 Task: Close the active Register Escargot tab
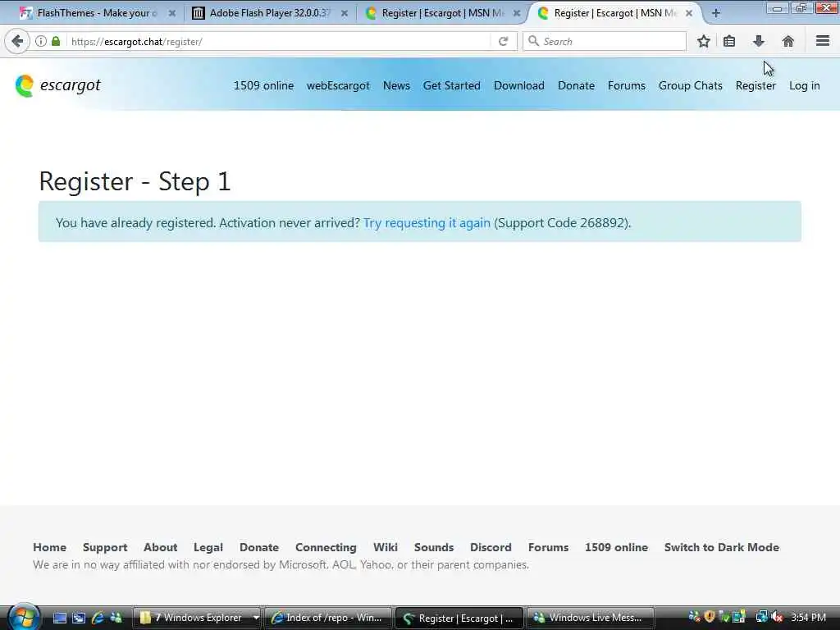coord(689,13)
